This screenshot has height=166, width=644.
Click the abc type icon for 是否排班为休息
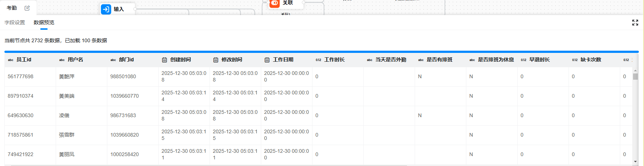click(x=472, y=60)
